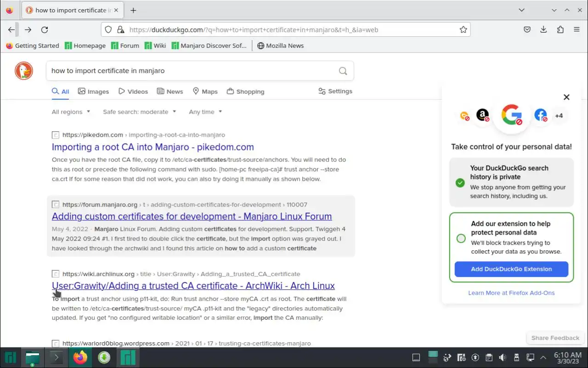Open the Wiki bookmark
Viewport: 588px width, 368px height.
pos(155,46)
